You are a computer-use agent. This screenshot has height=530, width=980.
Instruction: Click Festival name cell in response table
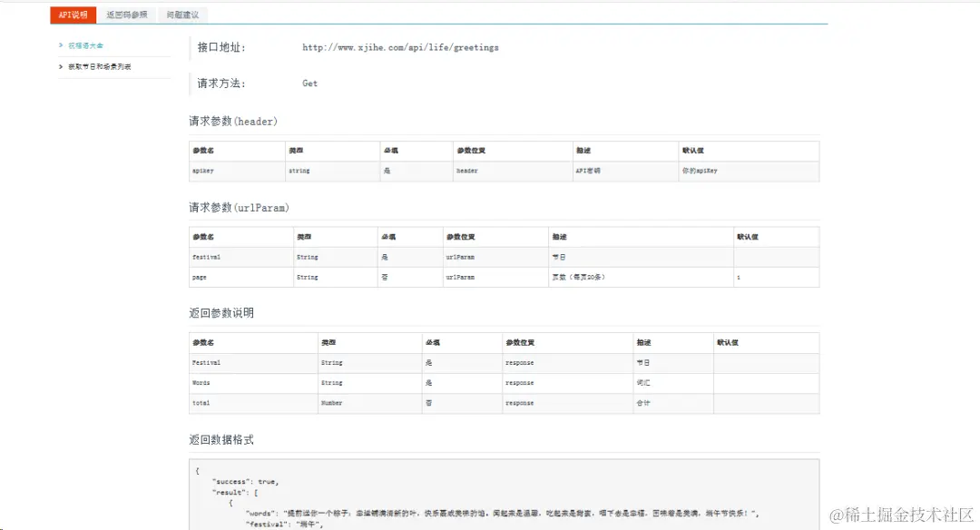click(x=254, y=363)
